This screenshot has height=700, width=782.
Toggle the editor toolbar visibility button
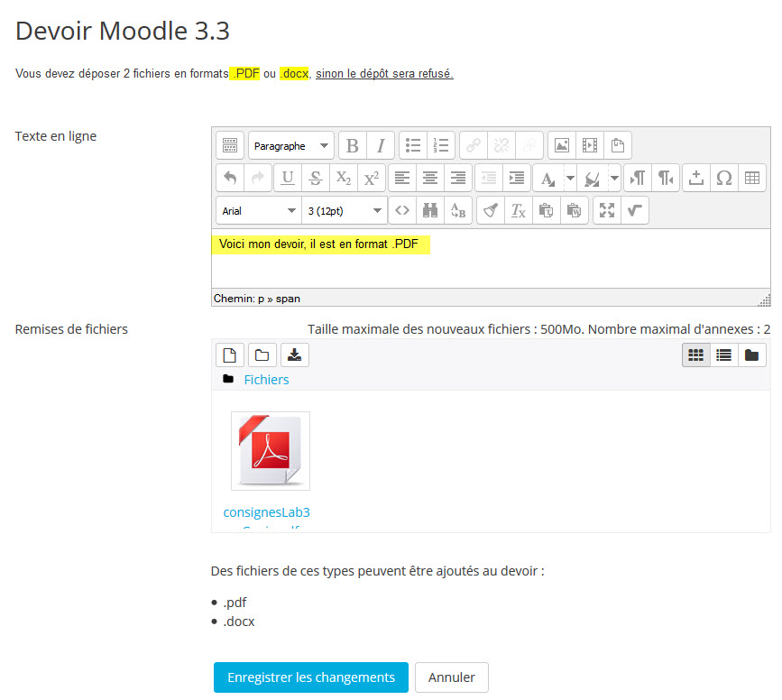pyautogui.click(x=230, y=146)
